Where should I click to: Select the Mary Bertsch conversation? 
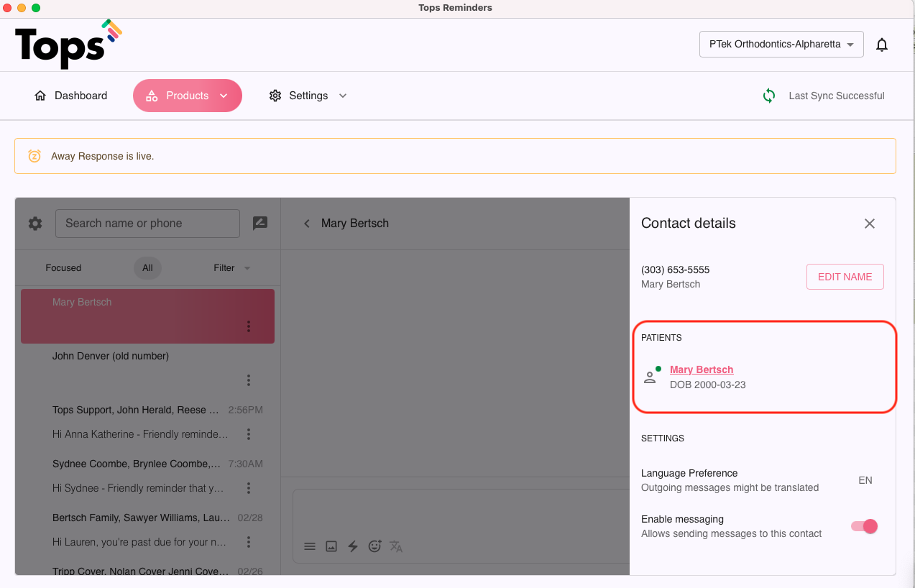(x=147, y=316)
